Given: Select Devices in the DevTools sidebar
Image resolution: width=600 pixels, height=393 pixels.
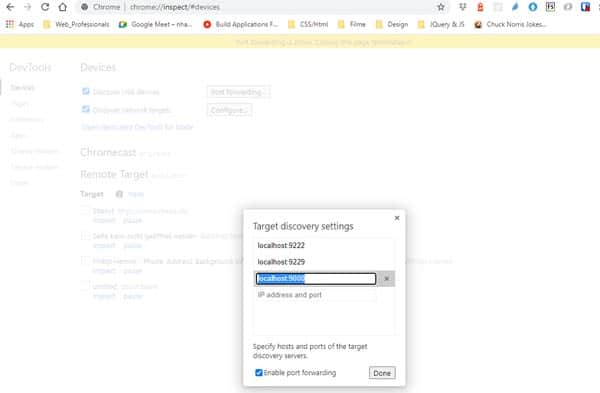Looking at the screenshot, I should click(23, 88).
